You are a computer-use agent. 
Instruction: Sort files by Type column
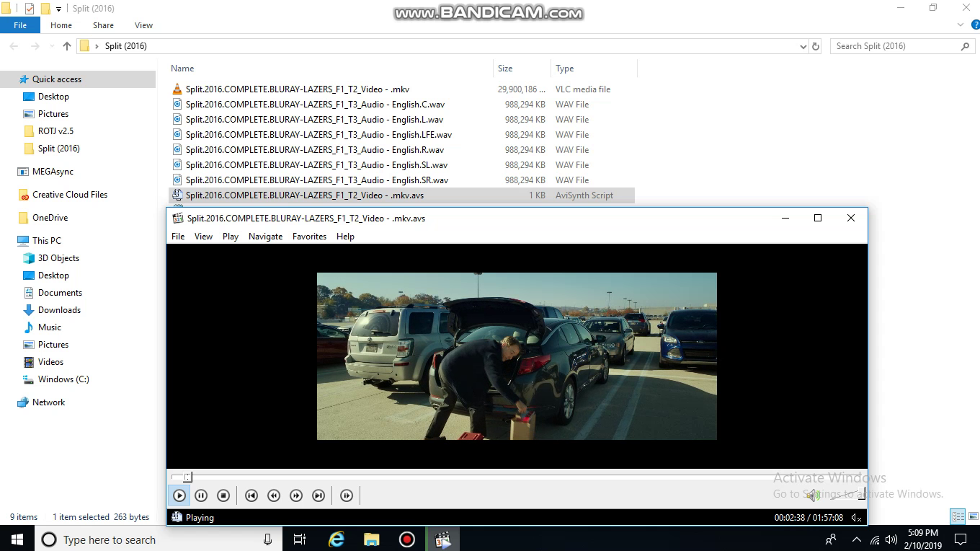tap(565, 69)
